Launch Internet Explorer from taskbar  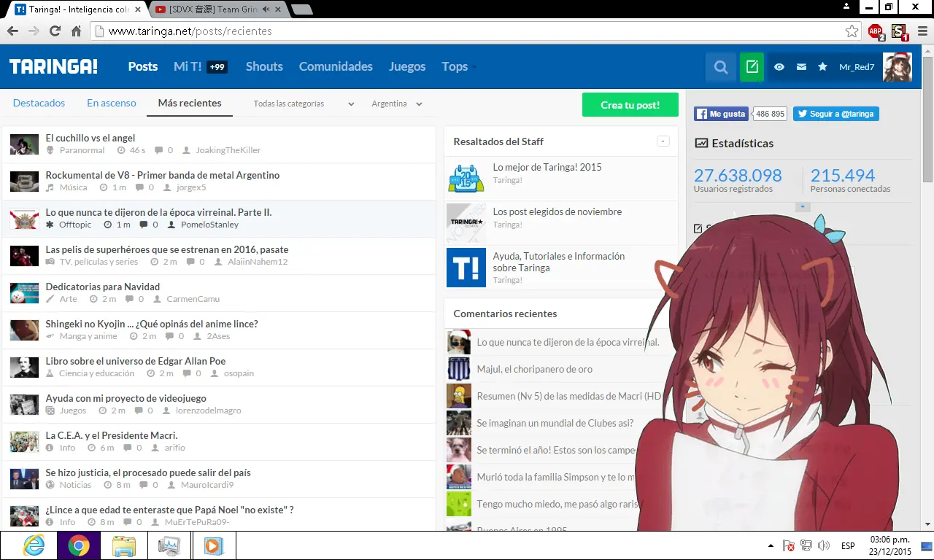34,545
